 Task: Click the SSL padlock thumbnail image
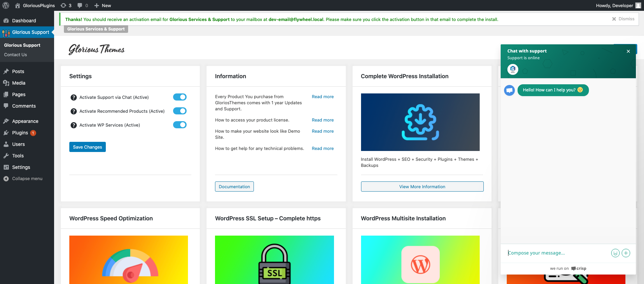click(275, 260)
